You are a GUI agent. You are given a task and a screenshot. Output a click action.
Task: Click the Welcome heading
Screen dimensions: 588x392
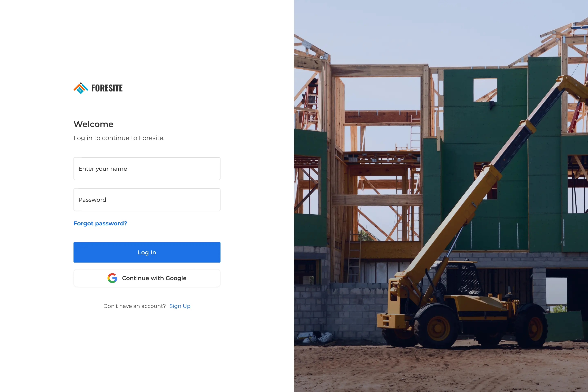click(94, 124)
